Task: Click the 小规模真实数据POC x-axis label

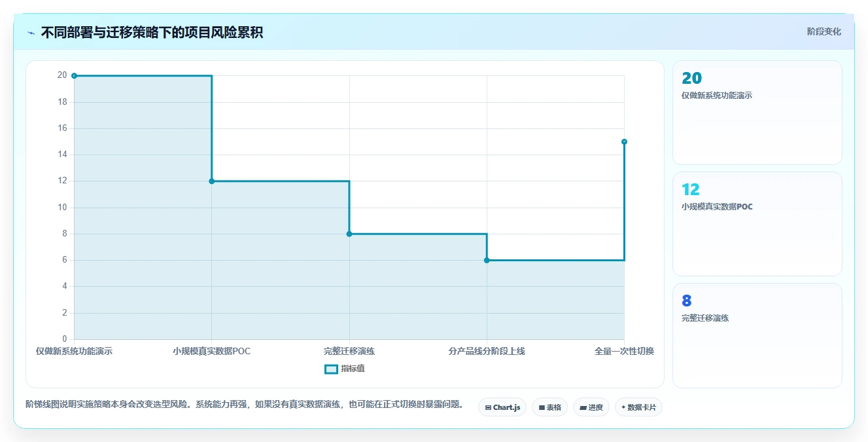Action: tap(212, 351)
